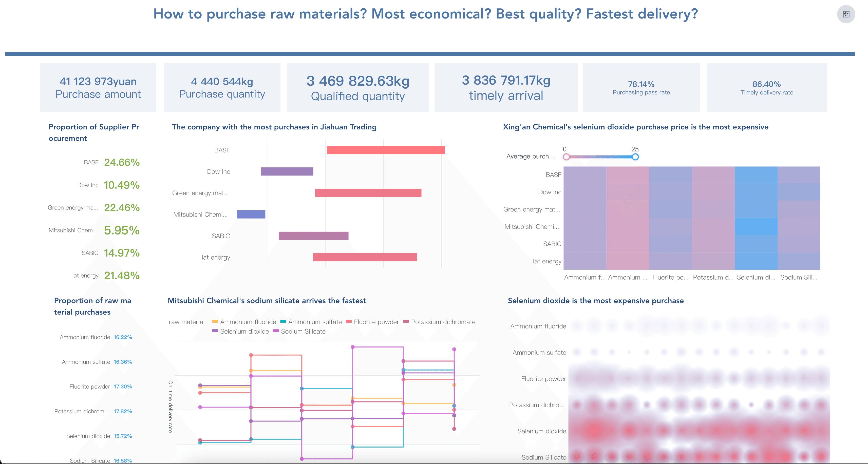Click the Timely delivery rate card

click(x=767, y=87)
